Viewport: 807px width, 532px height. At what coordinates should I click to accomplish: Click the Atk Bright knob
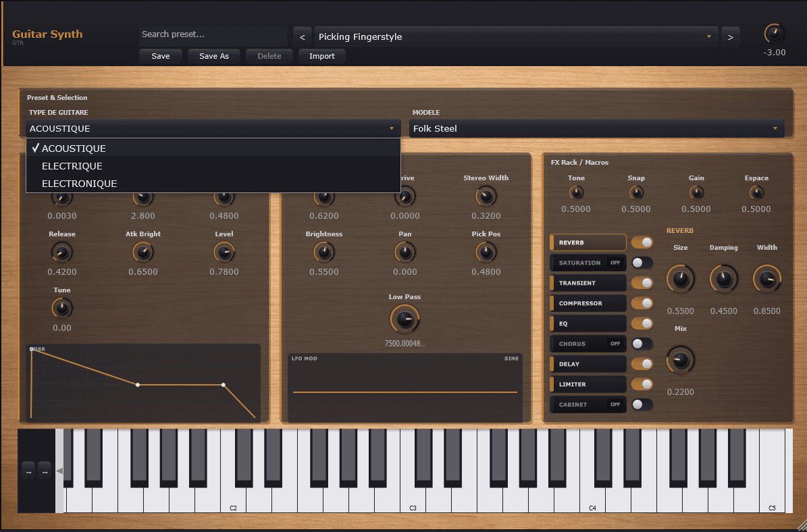(142, 252)
